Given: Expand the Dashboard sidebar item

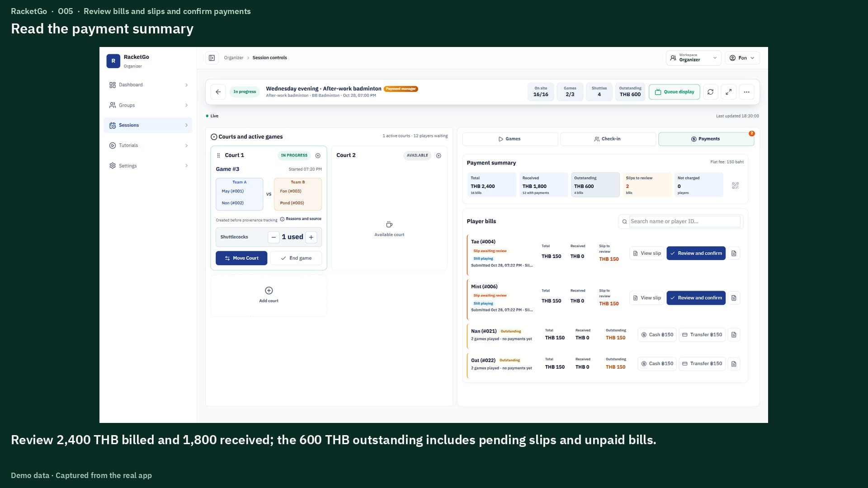Looking at the screenshot, I should pos(148,85).
